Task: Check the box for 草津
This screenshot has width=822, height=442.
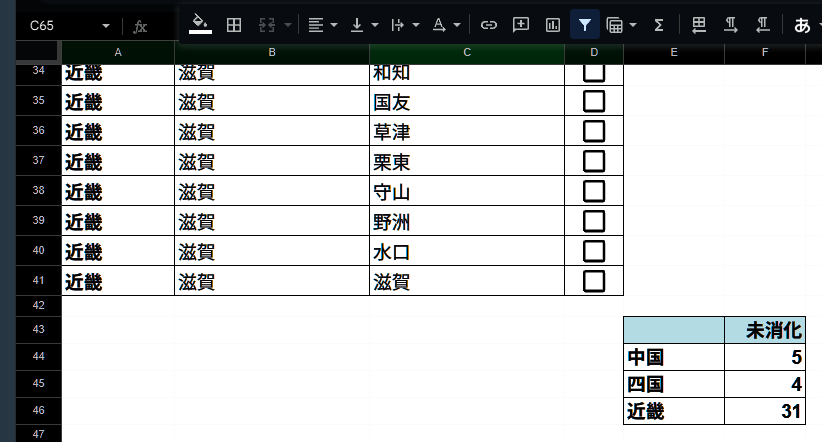Action: point(594,131)
